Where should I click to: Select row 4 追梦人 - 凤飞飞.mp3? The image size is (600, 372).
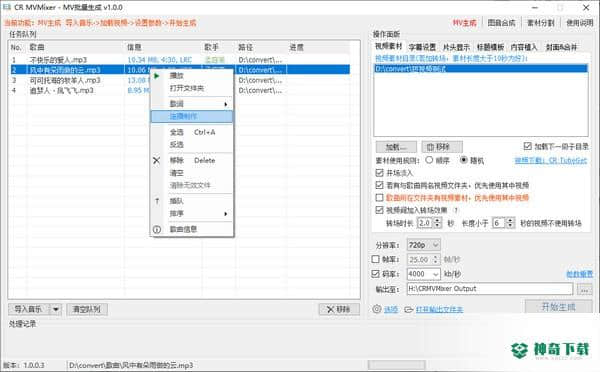[179, 91]
